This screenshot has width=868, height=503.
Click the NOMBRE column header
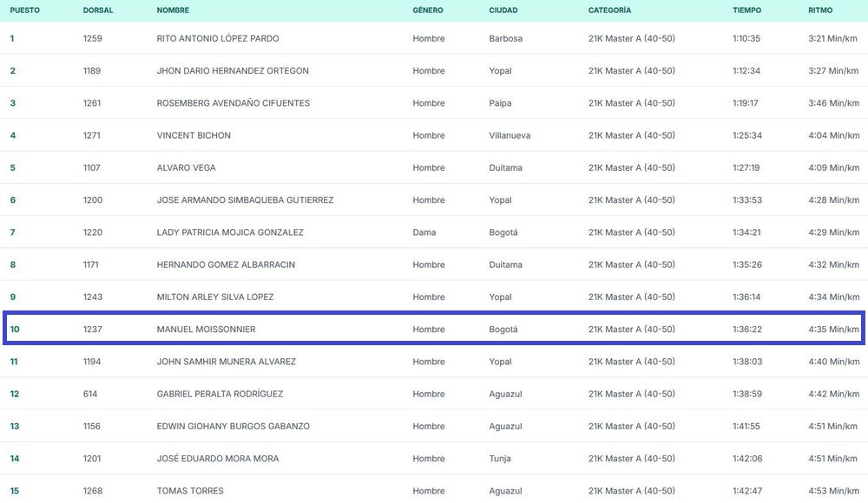[173, 10]
